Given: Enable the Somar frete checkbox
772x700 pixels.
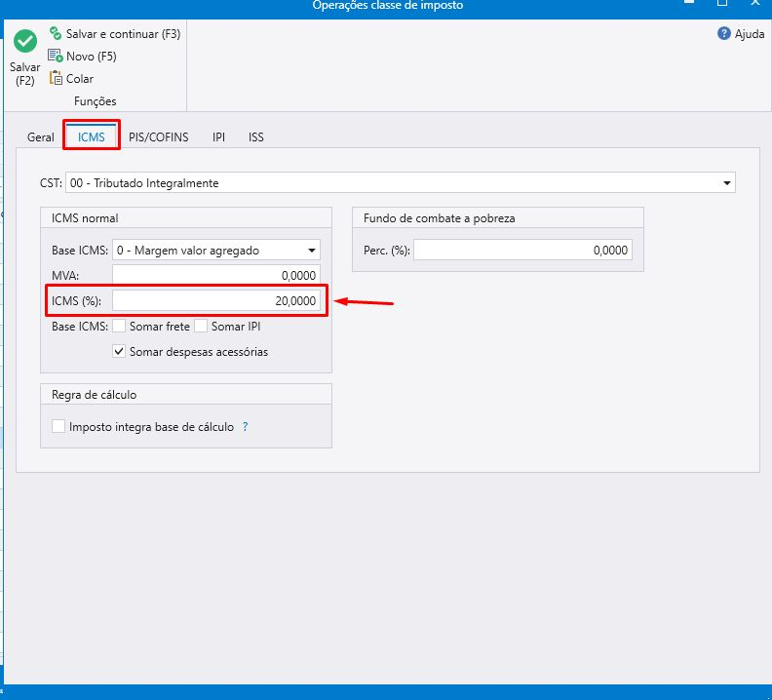Looking at the screenshot, I should tap(120, 327).
